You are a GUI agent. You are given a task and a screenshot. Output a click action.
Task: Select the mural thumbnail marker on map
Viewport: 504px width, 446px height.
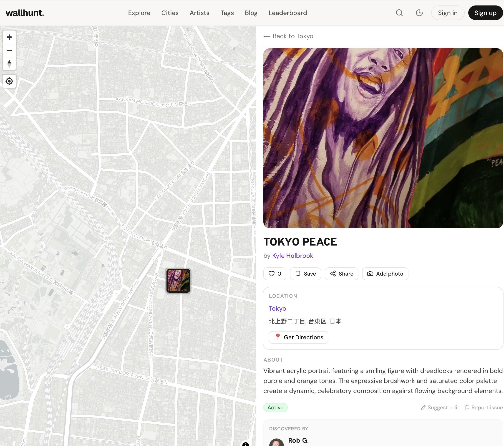[178, 281]
